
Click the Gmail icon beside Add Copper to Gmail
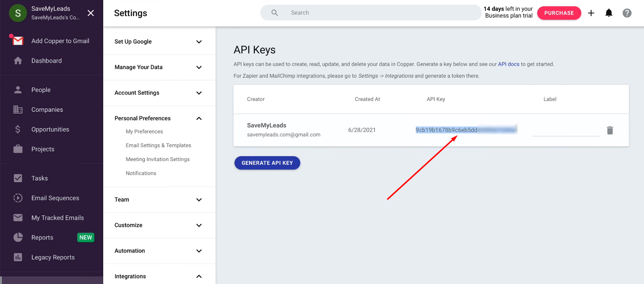(18, 41)
